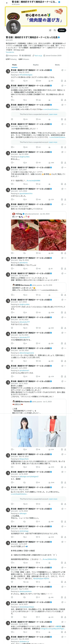Click the Grok icon beside the search icon

point(50,30)
